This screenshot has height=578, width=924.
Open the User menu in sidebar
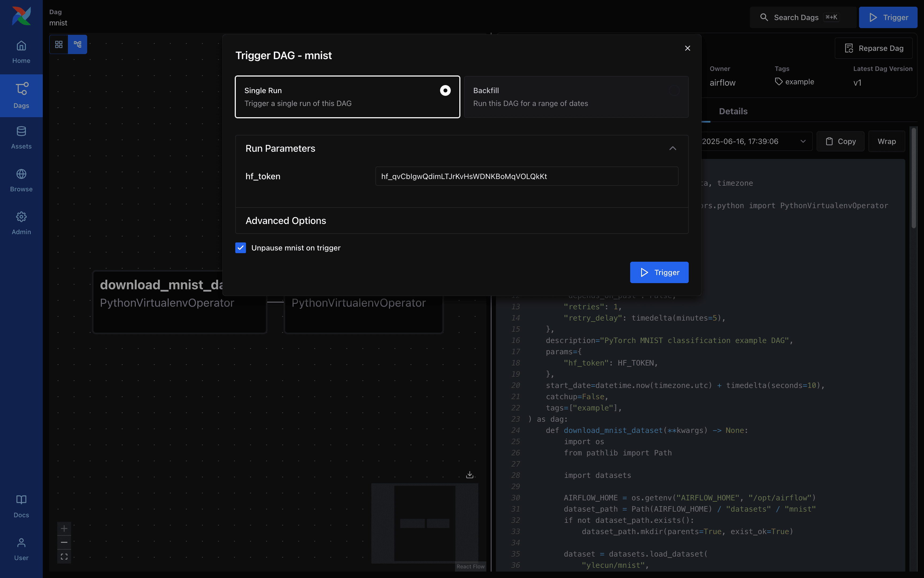pyautogui.click(x=21, y=549)
